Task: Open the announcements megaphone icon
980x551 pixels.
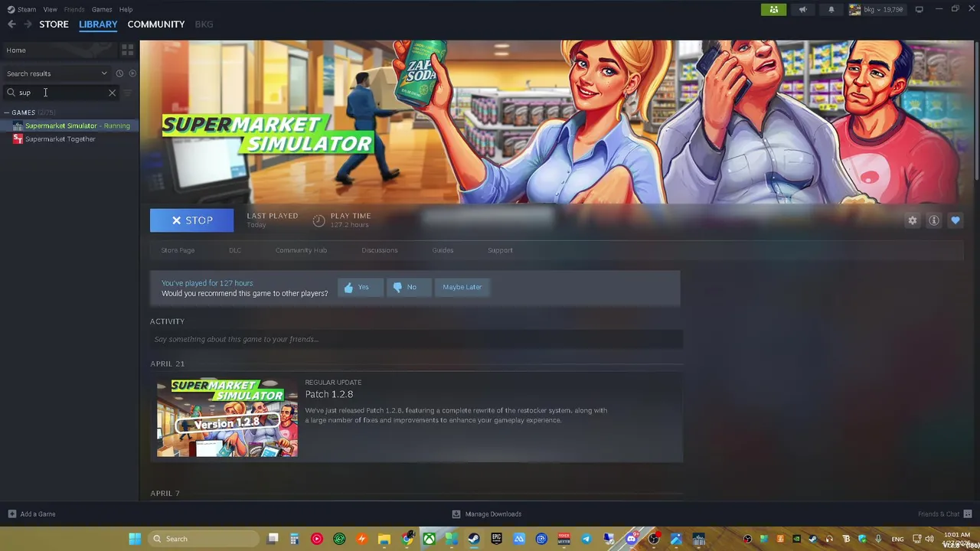Action: point(802,9)
